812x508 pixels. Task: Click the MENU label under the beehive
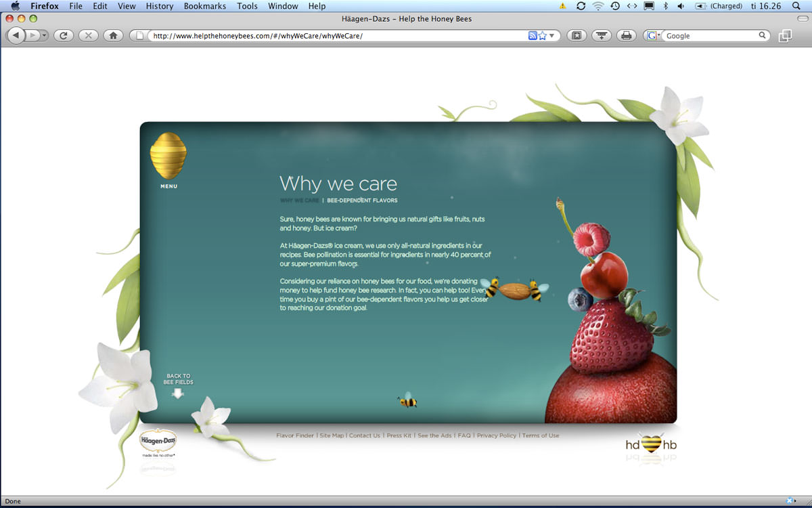pos(168,186)
